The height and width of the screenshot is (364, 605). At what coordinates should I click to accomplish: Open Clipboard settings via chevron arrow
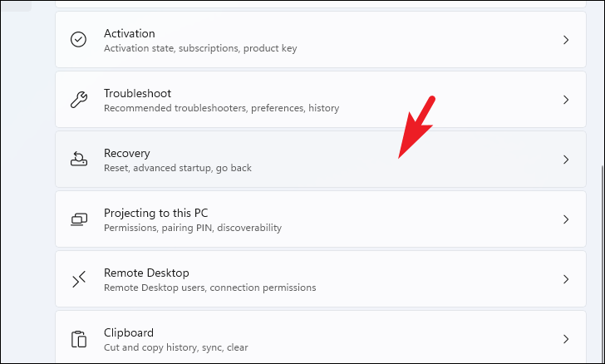(x=566, y=339)
